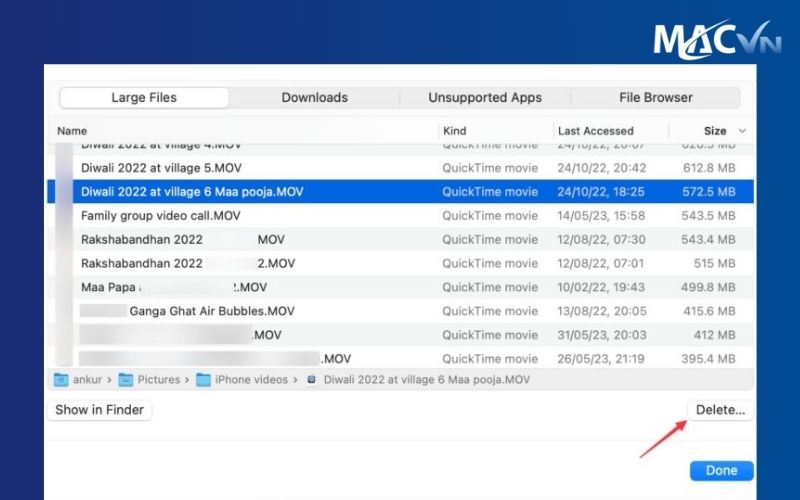Sort by Last Accessed column
The height and width of the screenshot is (500, 800).
click(x=595, y=131)
